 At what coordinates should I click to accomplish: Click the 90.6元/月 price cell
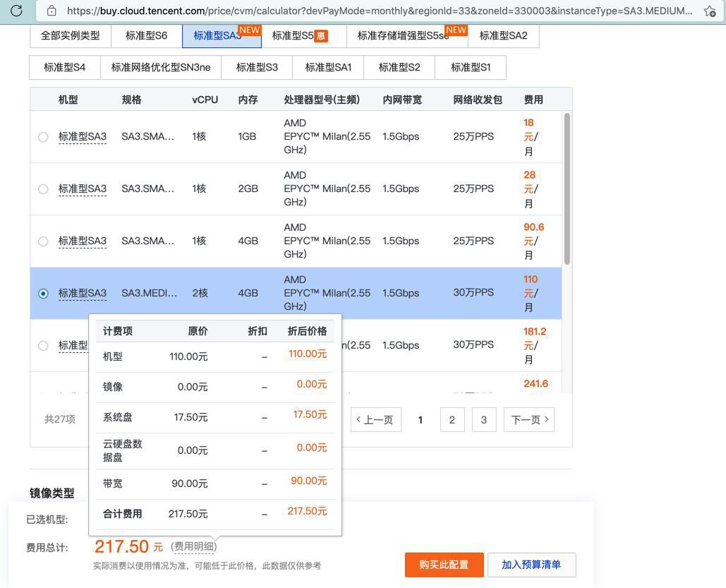pyautogui.click(x=533, y=241)
